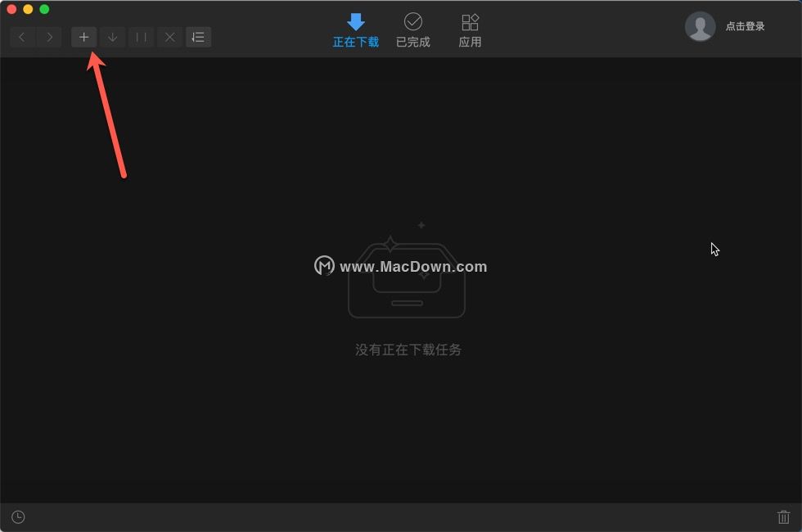
Task: Click 点击登录 to sign in
Action: pos(745,26)
